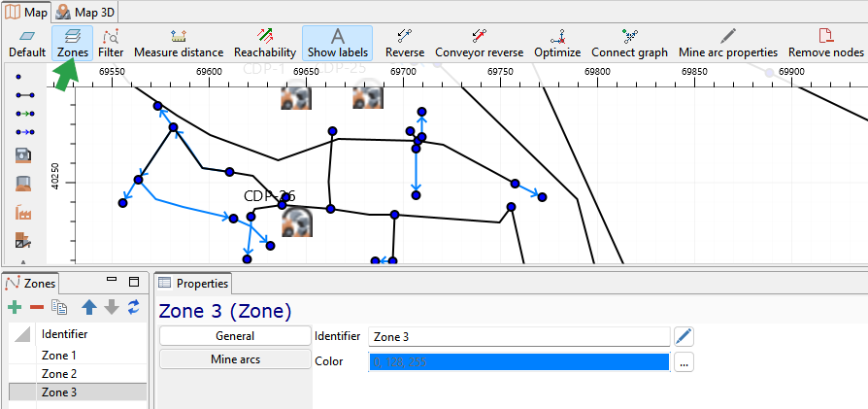The width and height of the screenshot is (868, 409).
Task: Select the Properties panel tab
Action: [193, 284]
